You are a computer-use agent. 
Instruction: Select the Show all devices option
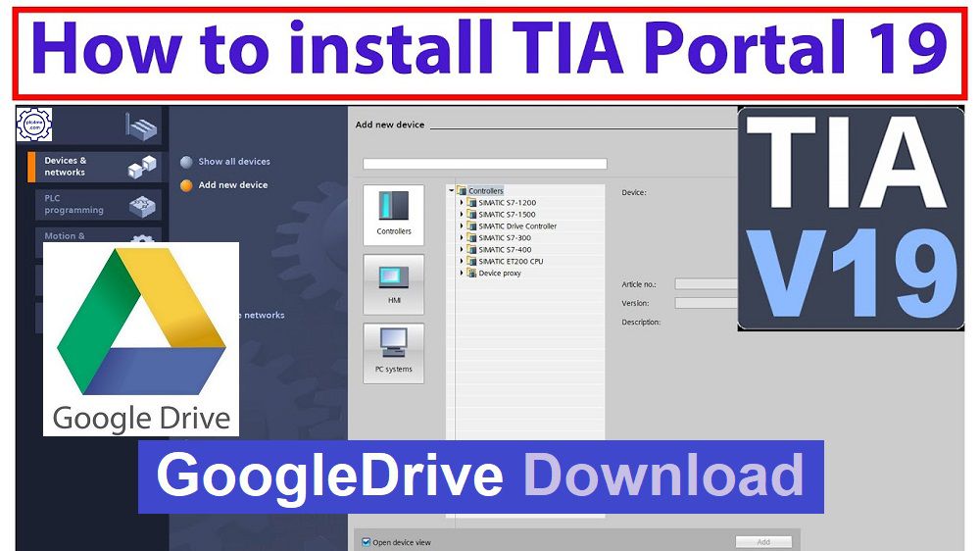click(x=233, y=162)
